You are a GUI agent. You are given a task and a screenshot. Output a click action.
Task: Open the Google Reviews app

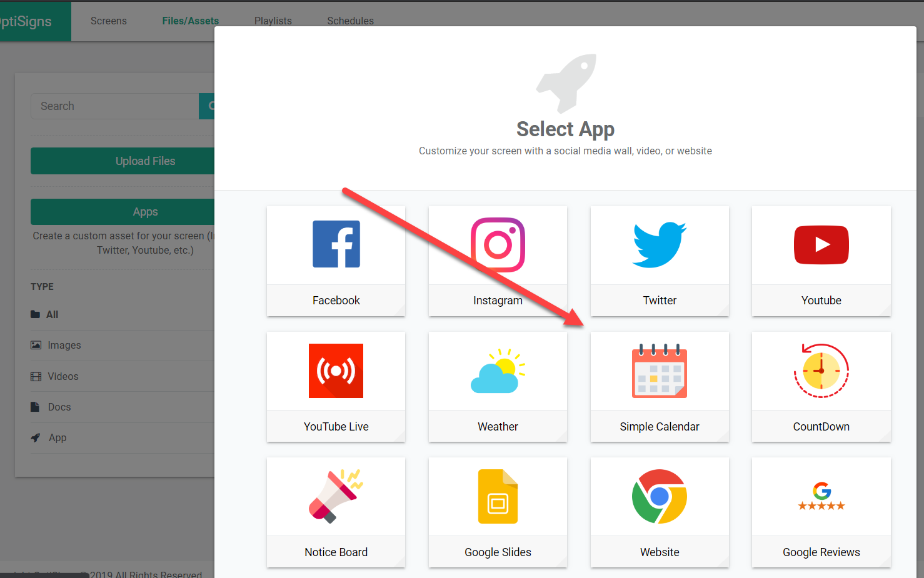pyautogui.click(x=821, y=512)
